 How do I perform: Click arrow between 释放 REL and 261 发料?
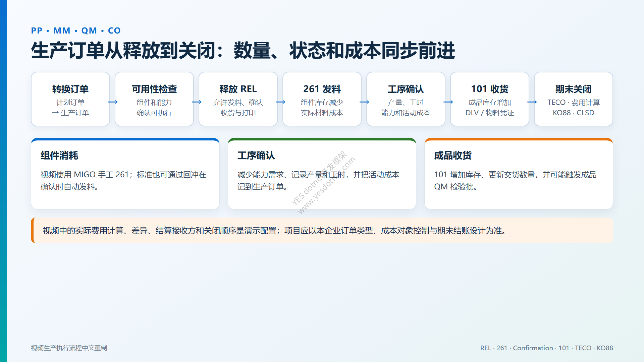(x=280, y=102)
